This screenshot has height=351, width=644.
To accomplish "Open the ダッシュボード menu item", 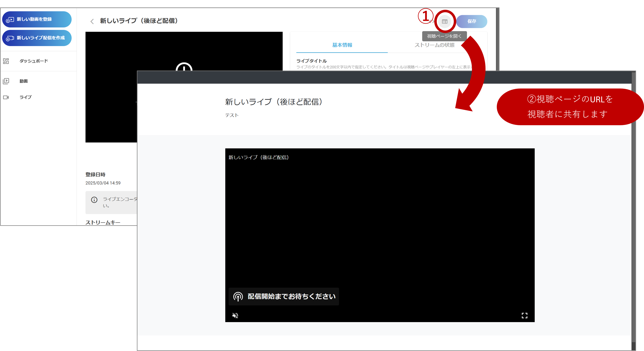I will [x=34, y=61].
